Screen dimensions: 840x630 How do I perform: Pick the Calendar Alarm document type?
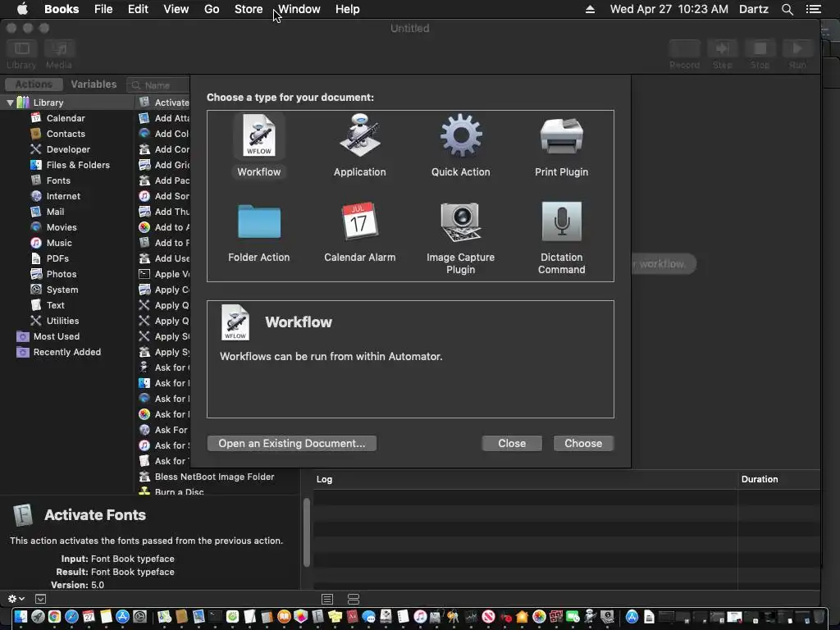click(359, 233)
